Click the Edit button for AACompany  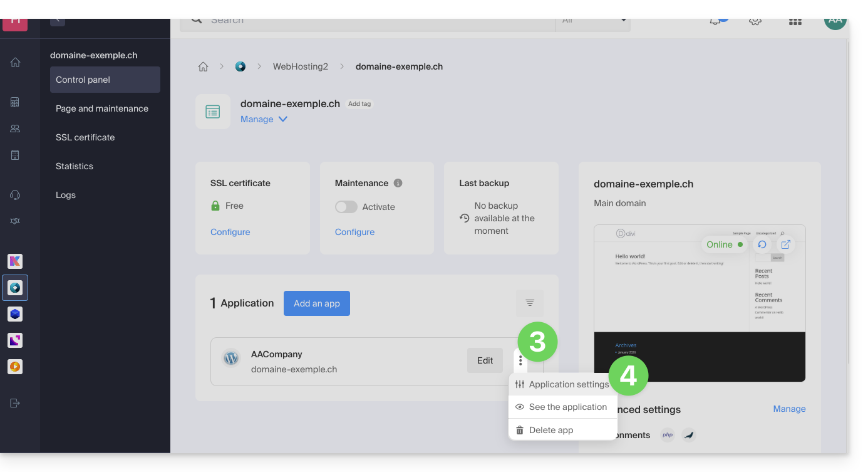click(485, 360)
